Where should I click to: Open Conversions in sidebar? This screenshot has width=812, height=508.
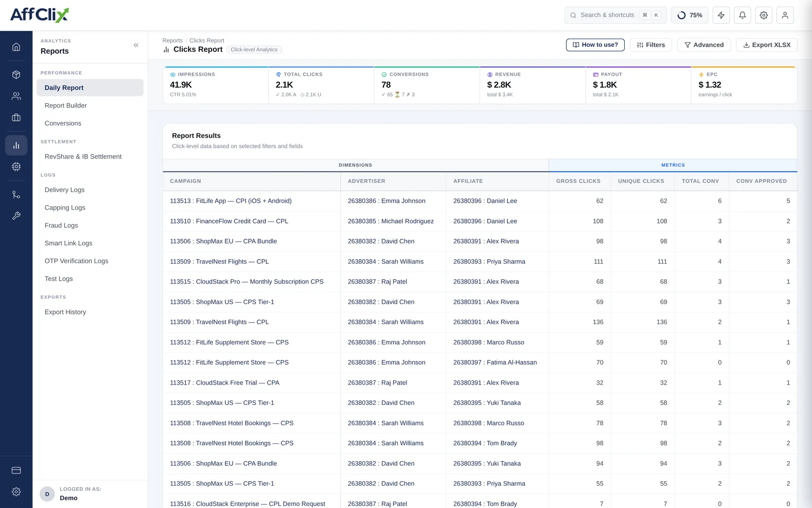point(90,123)
